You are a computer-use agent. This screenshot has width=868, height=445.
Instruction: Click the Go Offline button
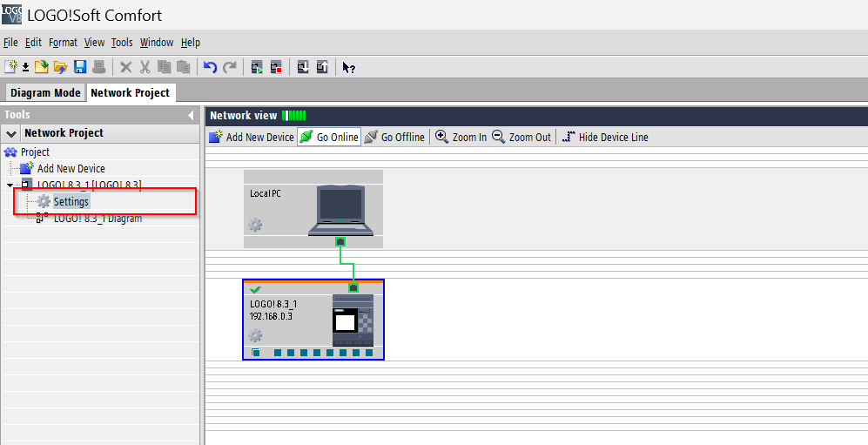(x=394, y=137)
